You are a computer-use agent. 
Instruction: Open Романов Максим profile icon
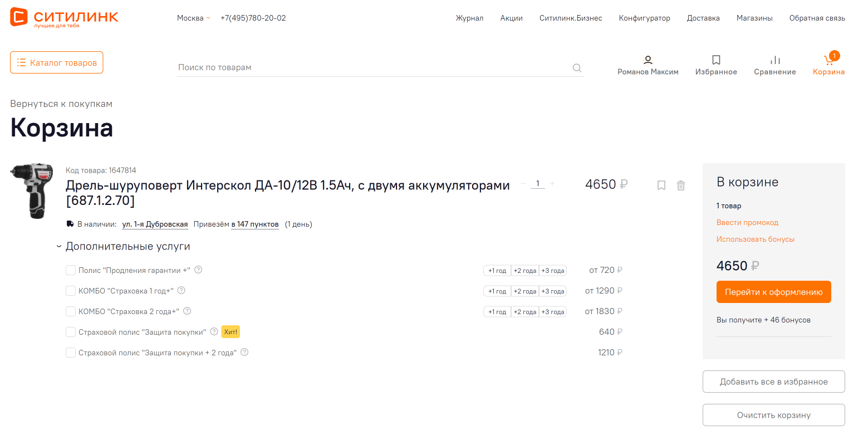tap(648, 60)
